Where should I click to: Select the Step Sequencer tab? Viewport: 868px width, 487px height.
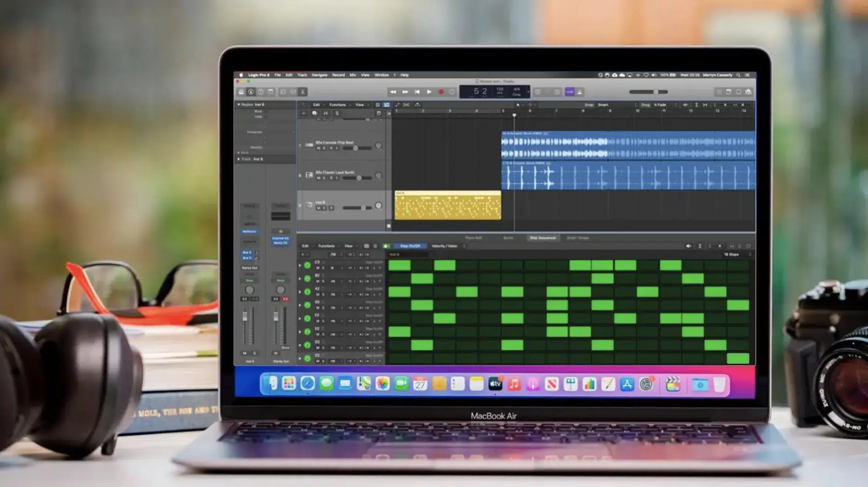(543, 238)
